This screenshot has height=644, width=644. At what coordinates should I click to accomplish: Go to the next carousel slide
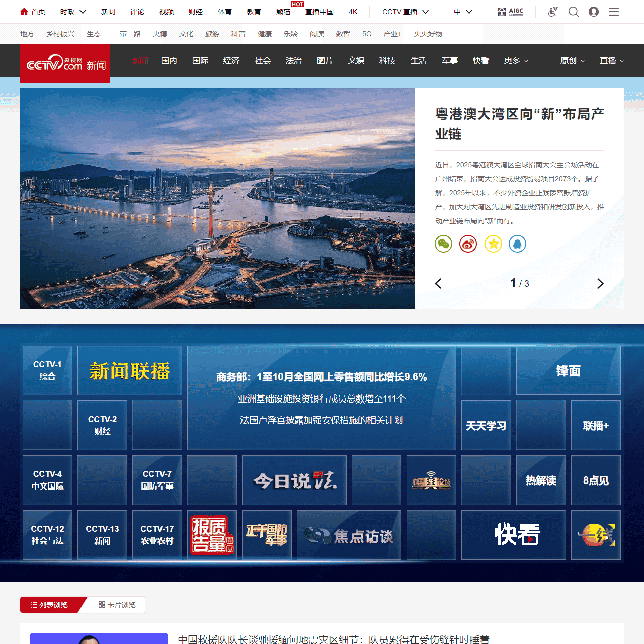pos(600,283)
